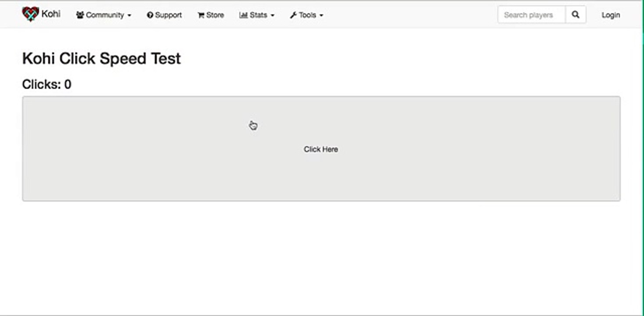Click the magnifying glass search button
Image resolution: width=644 pixels, height=316 pixels.
click(x=576, y=15)
